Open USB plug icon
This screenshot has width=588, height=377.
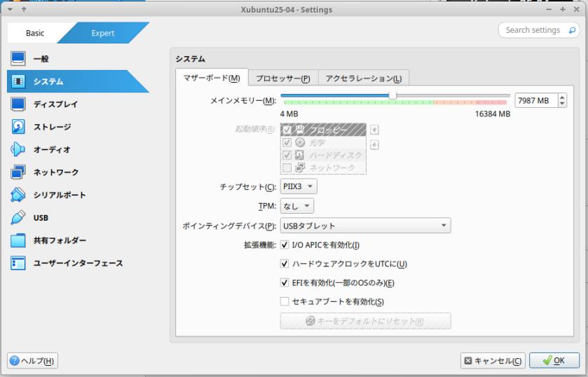pyautogui.click(x=18, y=217)
